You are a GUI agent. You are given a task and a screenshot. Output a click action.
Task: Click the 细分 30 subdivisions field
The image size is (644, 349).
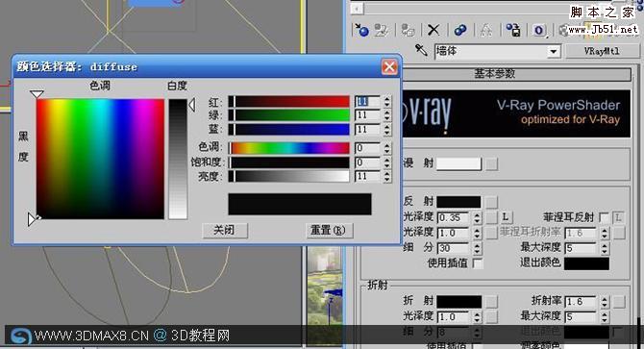[x=454, y=248]
